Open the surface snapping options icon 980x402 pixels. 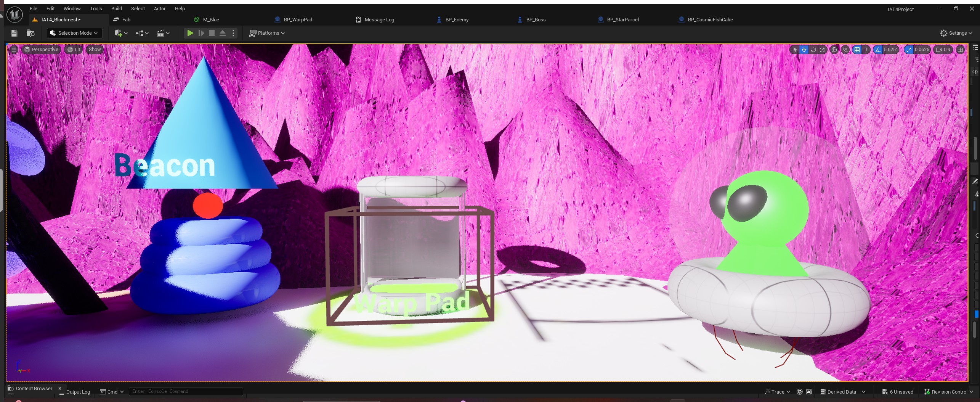[x=845, y=50]
